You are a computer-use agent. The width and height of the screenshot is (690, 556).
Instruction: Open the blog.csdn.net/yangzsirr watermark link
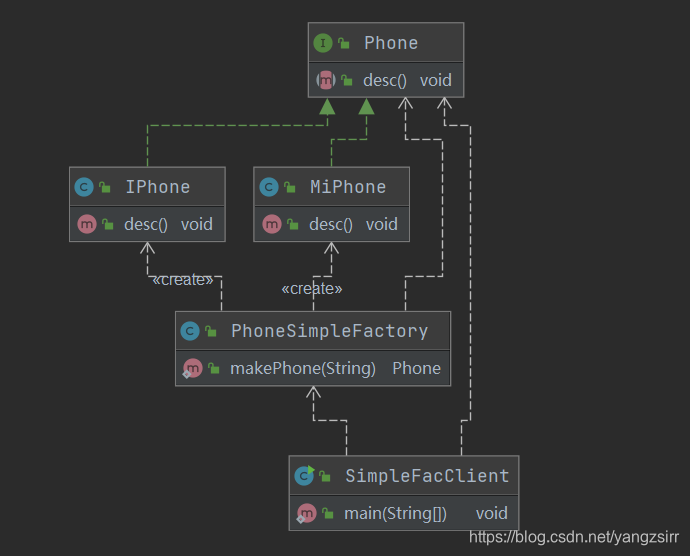coord(574,537)
